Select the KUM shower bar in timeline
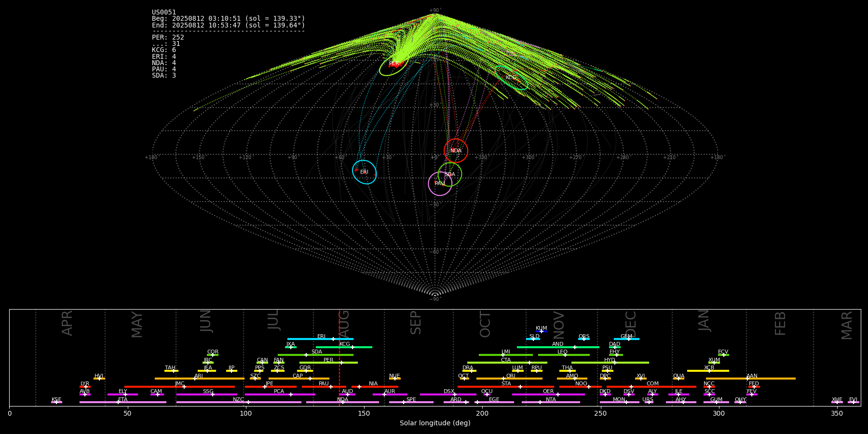 [542, 331]
